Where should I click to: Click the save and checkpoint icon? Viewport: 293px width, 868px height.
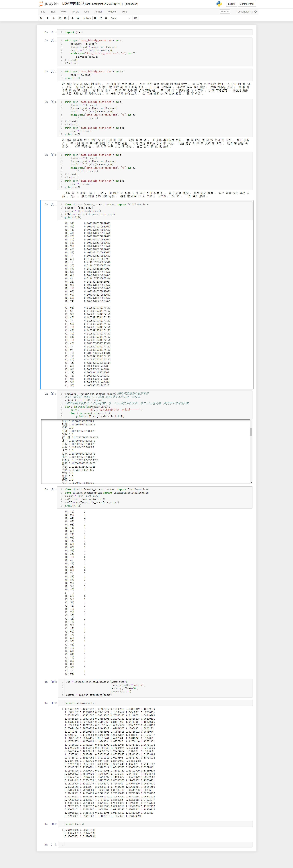pyautogui.click(x=41, y=18)
